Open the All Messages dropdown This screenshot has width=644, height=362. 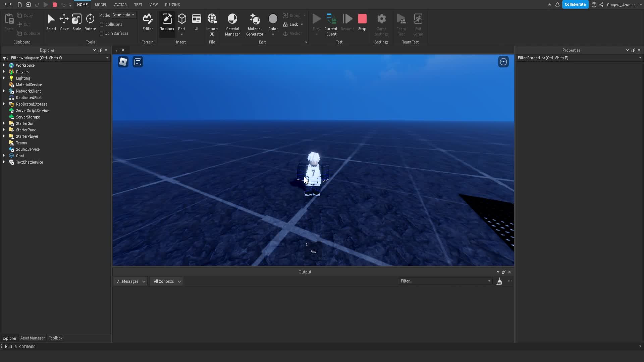131,282
